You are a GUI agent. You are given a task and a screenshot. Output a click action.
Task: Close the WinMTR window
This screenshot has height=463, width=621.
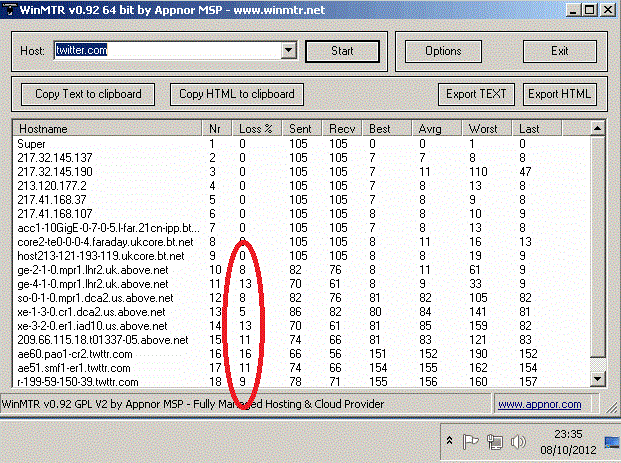pyautogui.click(x=608, y=10)
